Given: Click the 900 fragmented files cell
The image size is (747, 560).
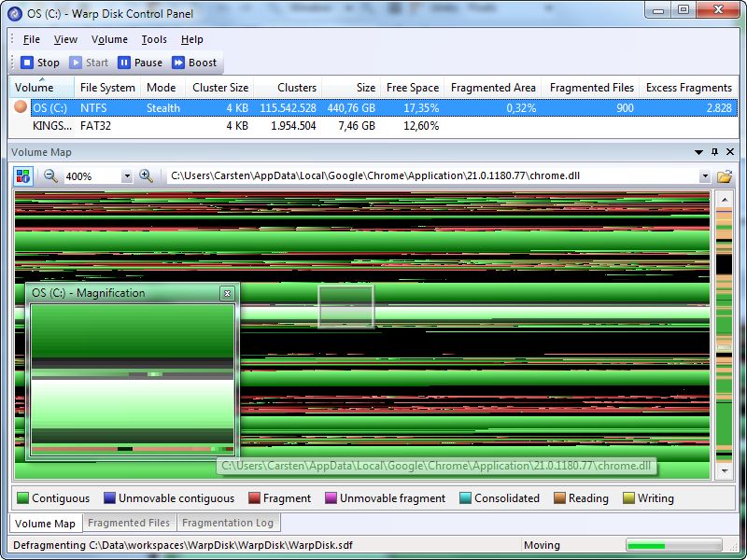Looking at the screenshot, I should (625, 108).
